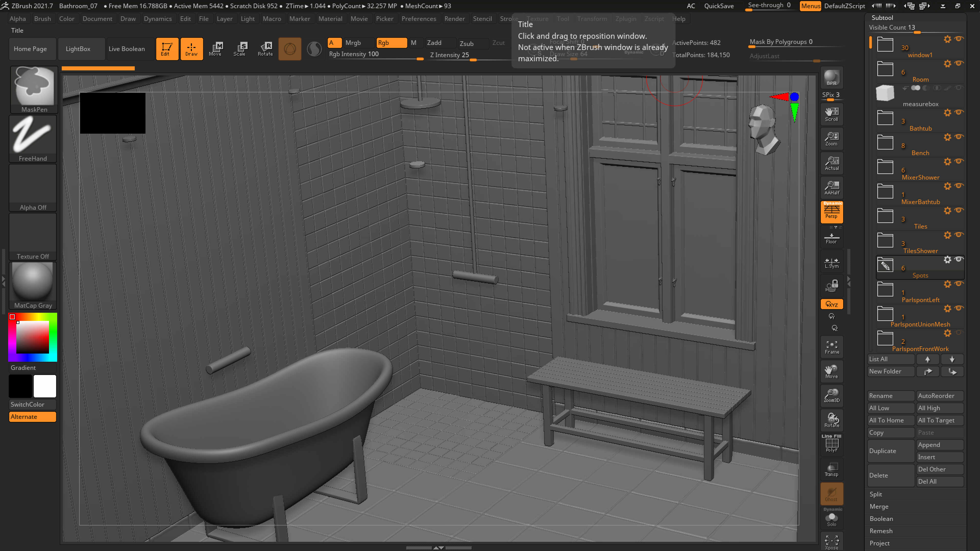This screenshot has height=551, width=980.
Task: Expand the window1 folder
Action: click(885, 44)
